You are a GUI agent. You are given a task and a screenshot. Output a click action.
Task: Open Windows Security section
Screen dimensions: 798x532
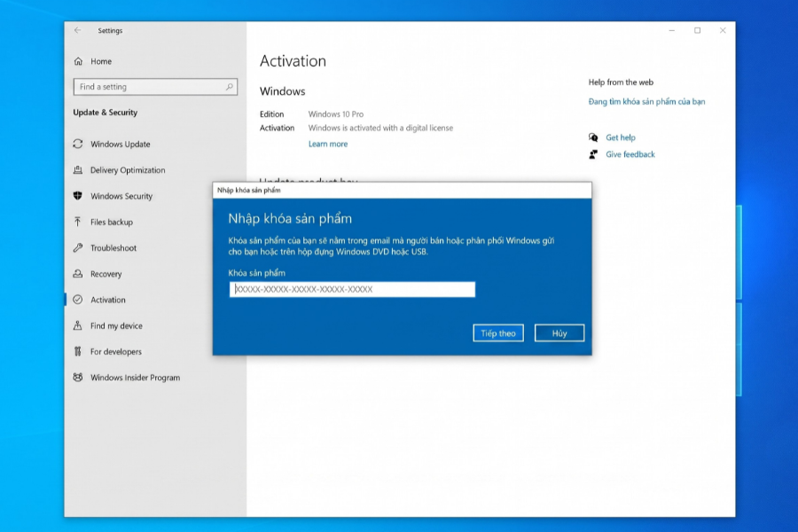[121, 196]
